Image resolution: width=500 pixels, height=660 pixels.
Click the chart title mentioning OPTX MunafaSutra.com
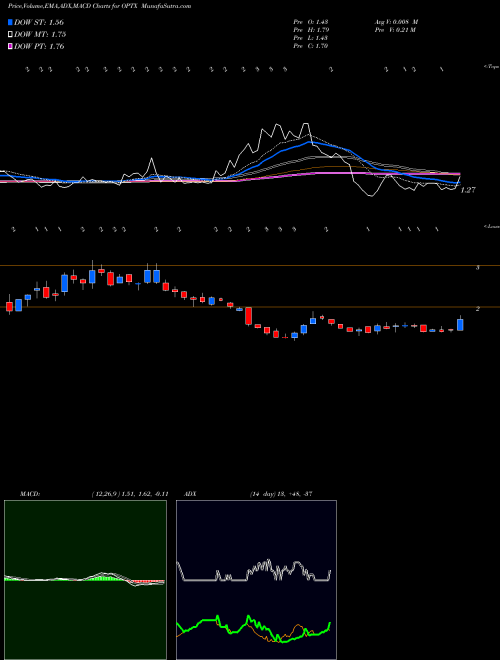coord(100,7)
